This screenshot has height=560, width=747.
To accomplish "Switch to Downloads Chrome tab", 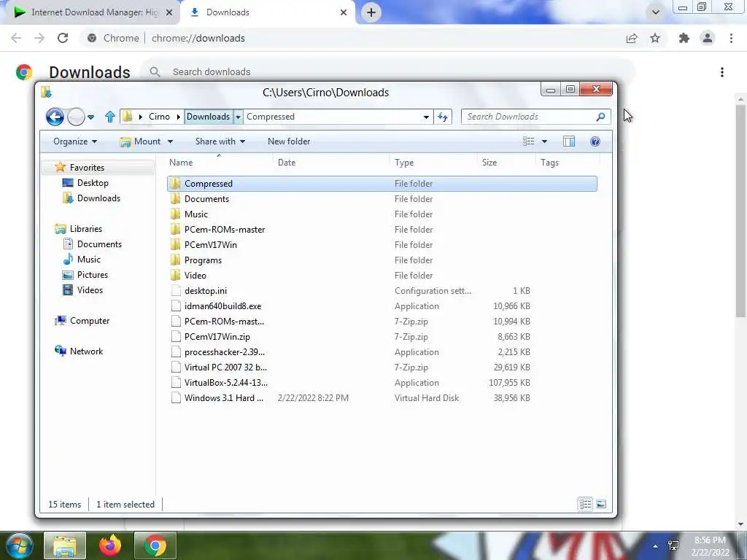I will [267, 12].
